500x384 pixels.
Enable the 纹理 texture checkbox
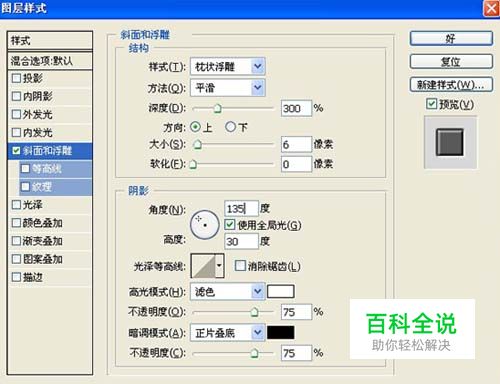click(25, 187)
